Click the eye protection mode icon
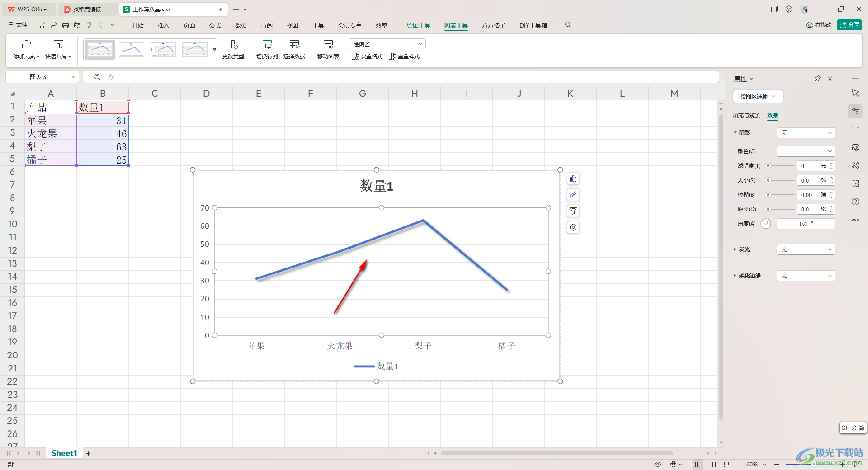Screen dimensions: 868x470 tap(658, 465)
